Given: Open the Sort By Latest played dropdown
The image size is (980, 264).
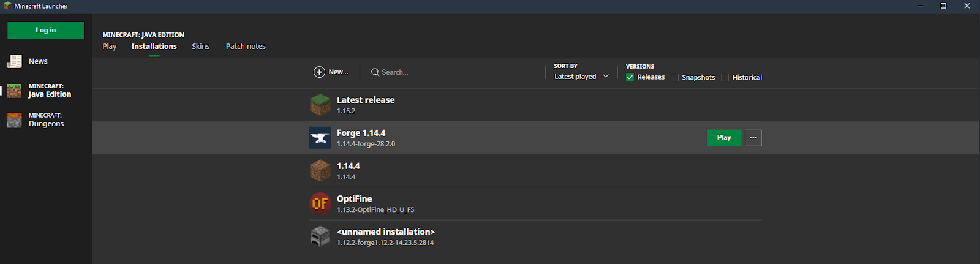Looking at the screenshot, I should tap(581, 77).
